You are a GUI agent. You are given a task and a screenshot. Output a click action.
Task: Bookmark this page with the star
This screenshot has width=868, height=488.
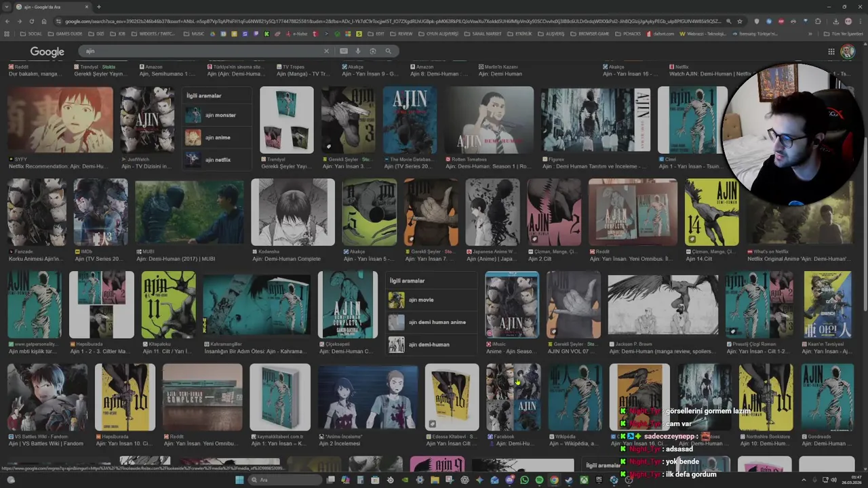pos(740,21)
